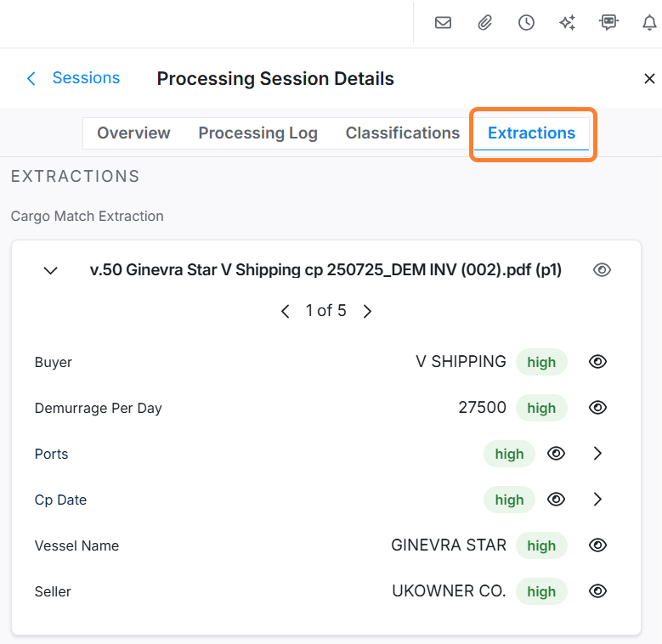662x644 pixels.
Task: Click the eye icon beside the PDF filename
Action: click(602, 270)
